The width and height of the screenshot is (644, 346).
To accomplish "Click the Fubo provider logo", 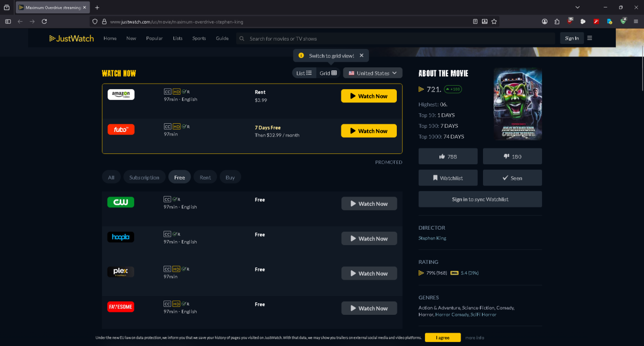I will [121, 130].
